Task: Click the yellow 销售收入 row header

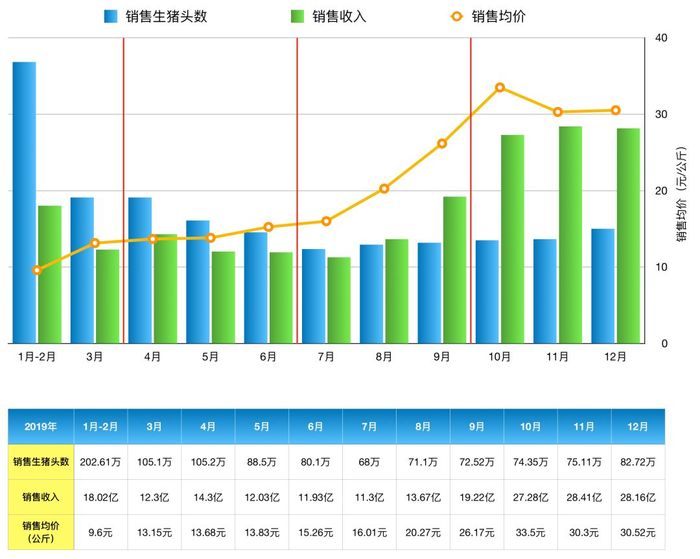Action: [x=41, y=497]
